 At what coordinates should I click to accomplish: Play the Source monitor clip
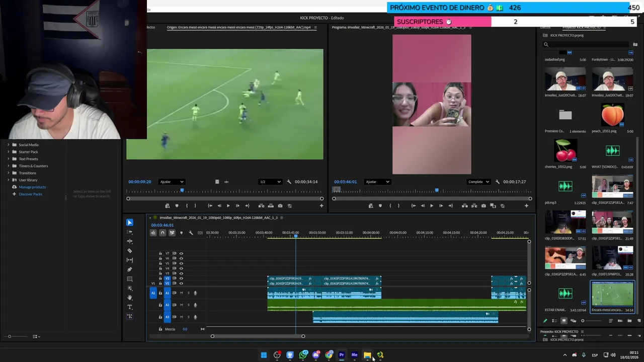228,206
